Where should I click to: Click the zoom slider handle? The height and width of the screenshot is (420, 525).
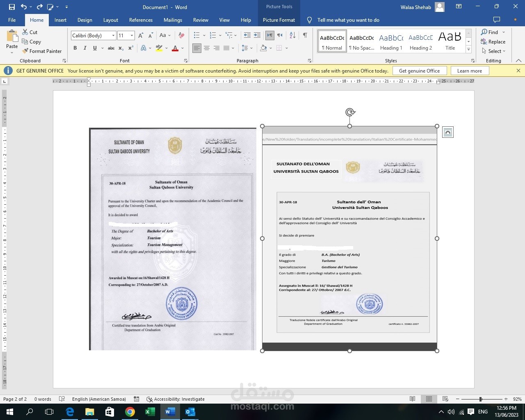(480, 399)
